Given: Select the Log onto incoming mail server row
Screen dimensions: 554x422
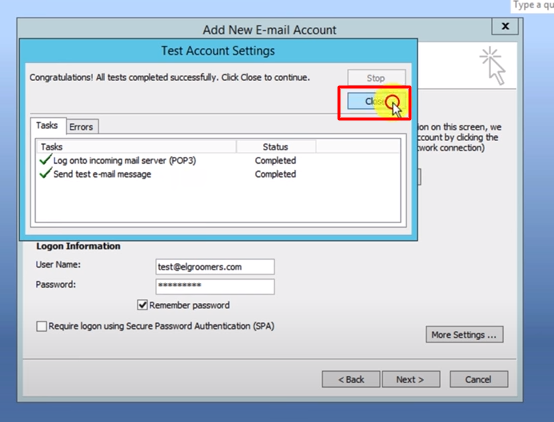Looking at the screenshot, I should click(218, 160).
